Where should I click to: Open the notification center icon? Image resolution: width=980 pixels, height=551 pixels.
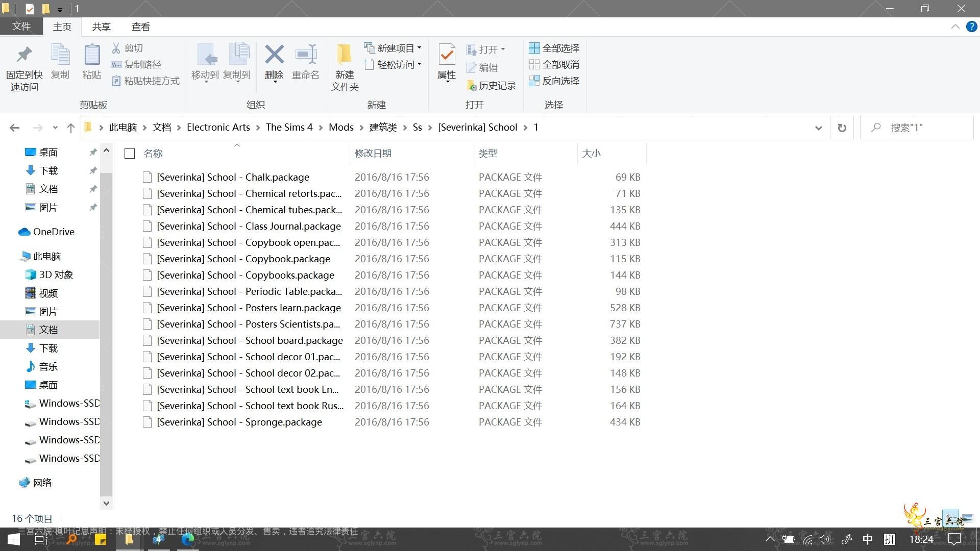[954, 539]
